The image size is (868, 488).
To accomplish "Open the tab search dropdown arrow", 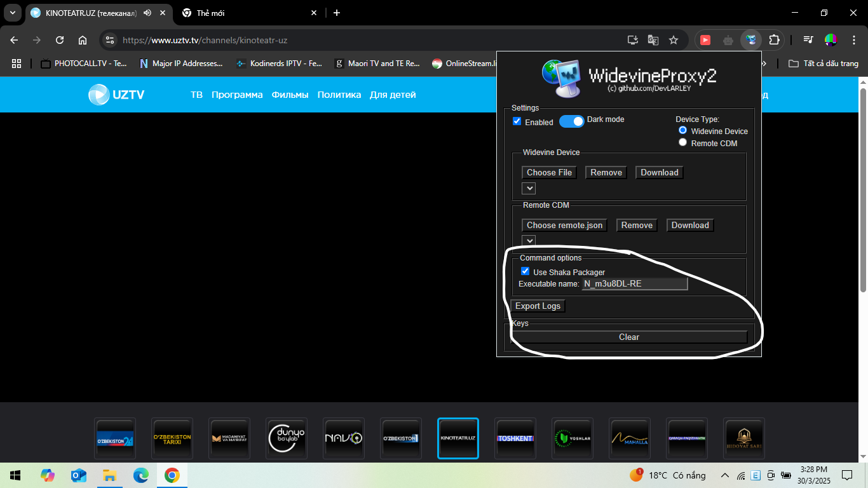I will [12, 13].
